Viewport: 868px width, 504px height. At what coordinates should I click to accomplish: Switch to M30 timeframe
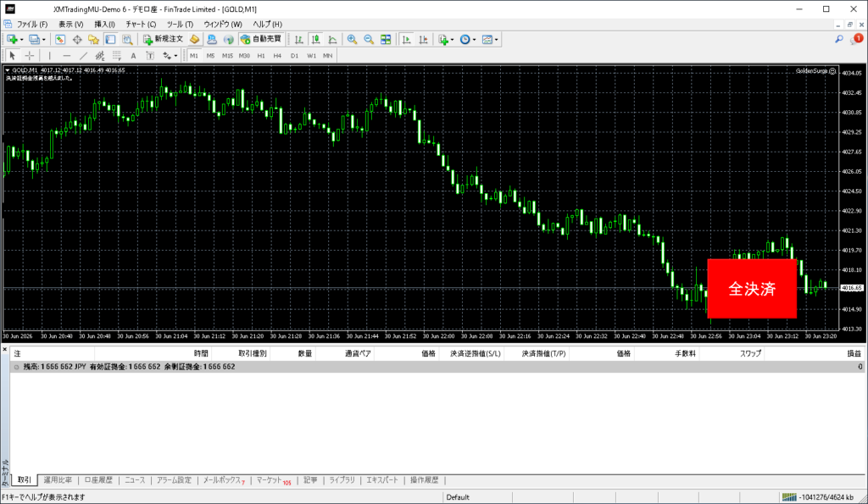[244, 56]
